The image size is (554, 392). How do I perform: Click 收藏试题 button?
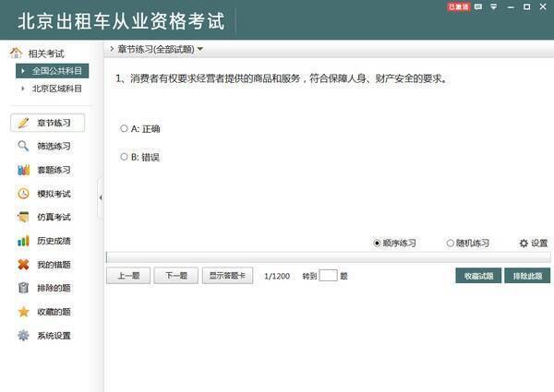[x=478, y=276]
